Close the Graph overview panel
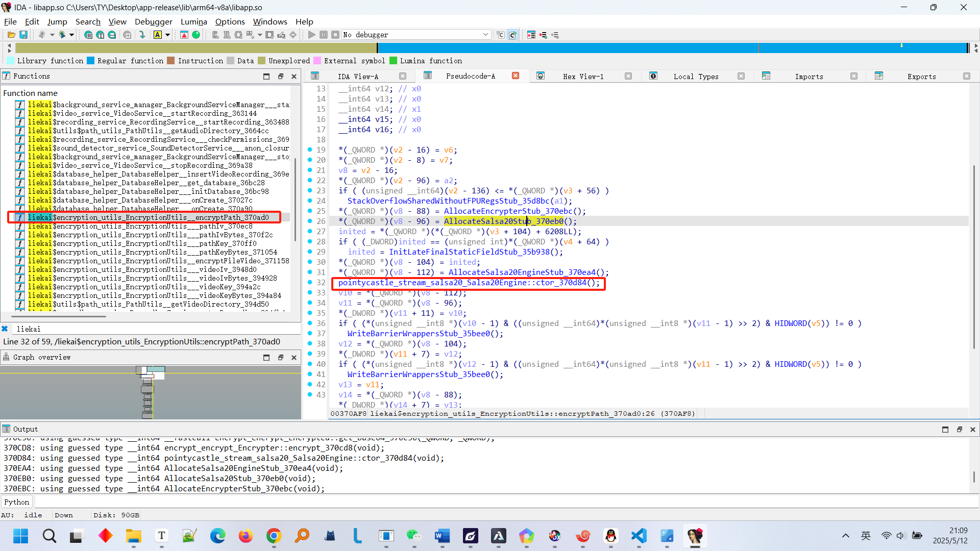This screenshot has width=980, height=551. pyautogui.click(x=294, y=357)
